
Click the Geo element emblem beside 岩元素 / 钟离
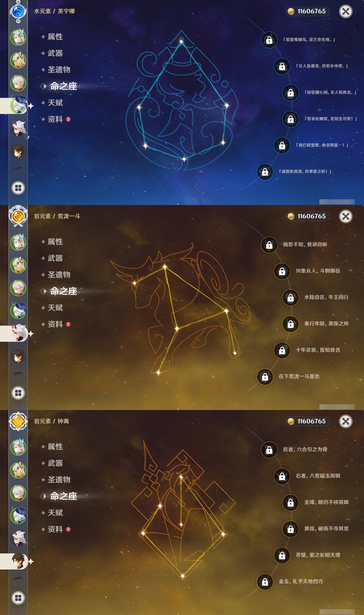tap(18, 421)
